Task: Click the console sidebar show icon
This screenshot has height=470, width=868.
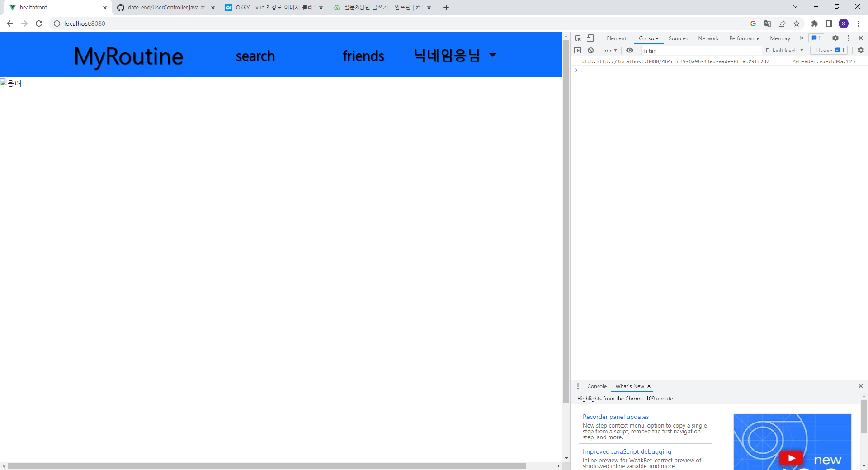Action: pyautogui.click(x=577, y=50)
